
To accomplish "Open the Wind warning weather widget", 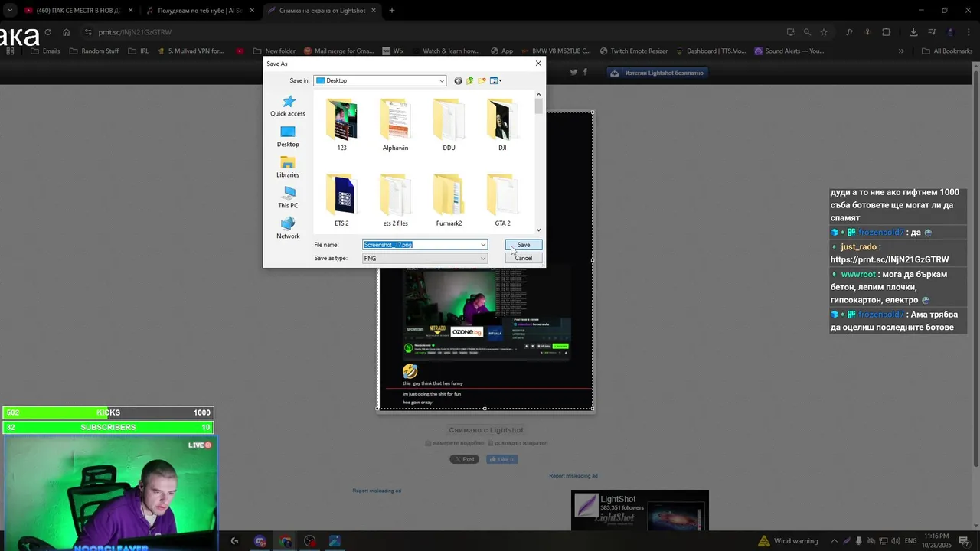I will pyautogui.click(x=787, y=541).
